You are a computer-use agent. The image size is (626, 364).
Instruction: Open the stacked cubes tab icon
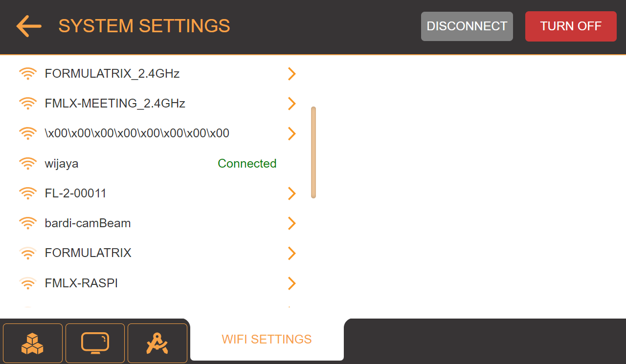tap(33, 343)
